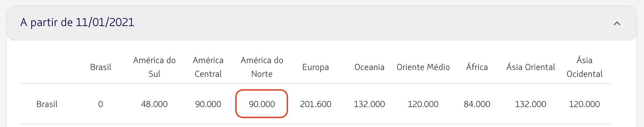Collapse the accordion with the chevron icon
Image resolution: width=644 pixels, height=127 pixels.
coord(617,23)
